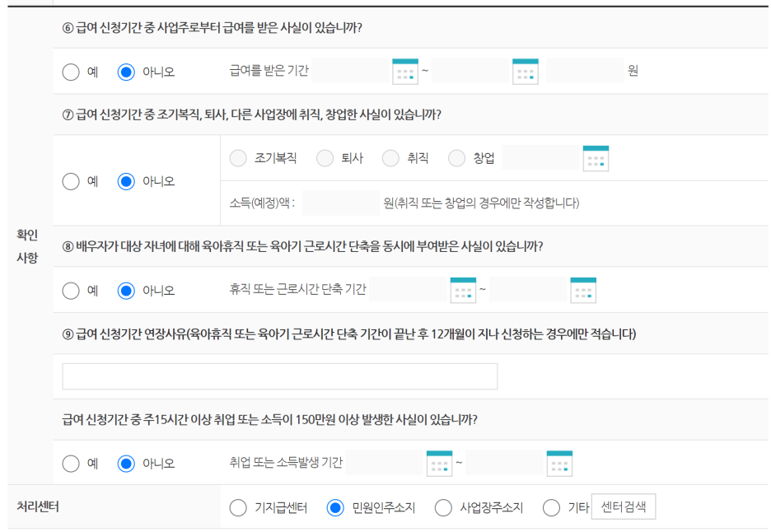771x532 pixels.
Task: Focus the 휴직 또는 근로시간 단축 start date field
Action: tap(409, 289)
